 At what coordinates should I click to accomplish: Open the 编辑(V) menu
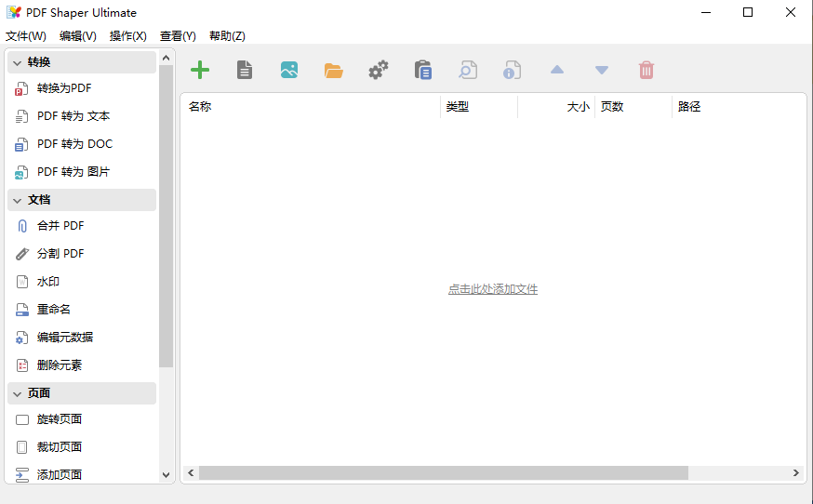tap(78, 35)
